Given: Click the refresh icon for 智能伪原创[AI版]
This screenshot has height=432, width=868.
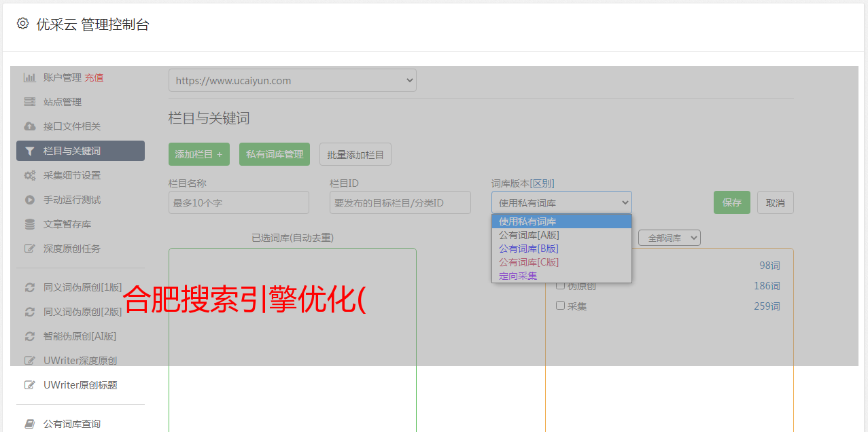Looking at the screenshot, I should pos(29,336).
